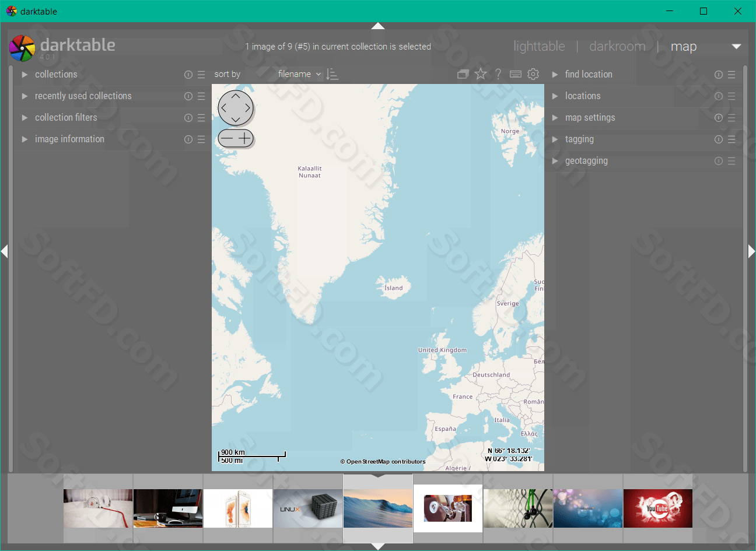This screenshot has height=551, width=756.
Task: Expand the locations module
Action: click(555, 96)
